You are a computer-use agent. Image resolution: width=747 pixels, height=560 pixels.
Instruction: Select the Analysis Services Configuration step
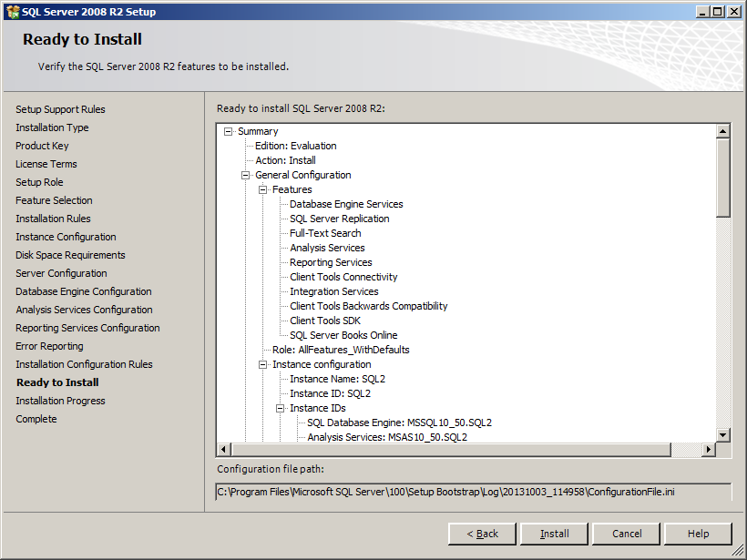(85, 310)
